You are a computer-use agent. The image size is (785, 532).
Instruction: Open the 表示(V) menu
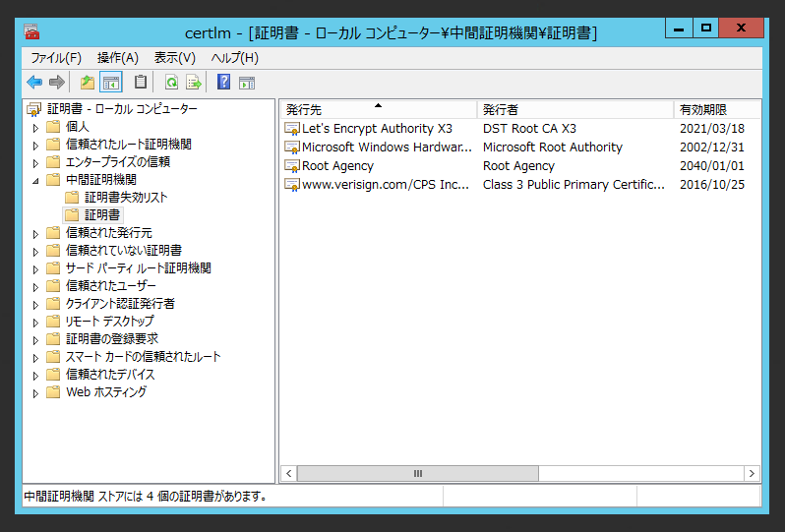click(175, 58)
